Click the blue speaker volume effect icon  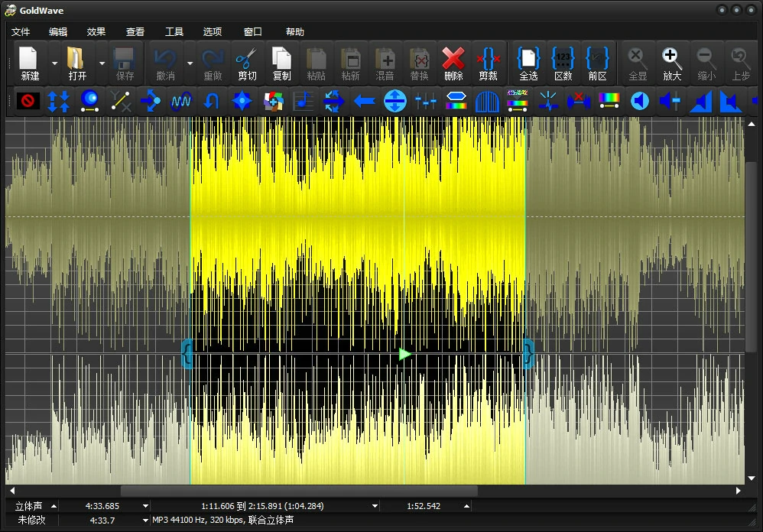coord(640,101)
